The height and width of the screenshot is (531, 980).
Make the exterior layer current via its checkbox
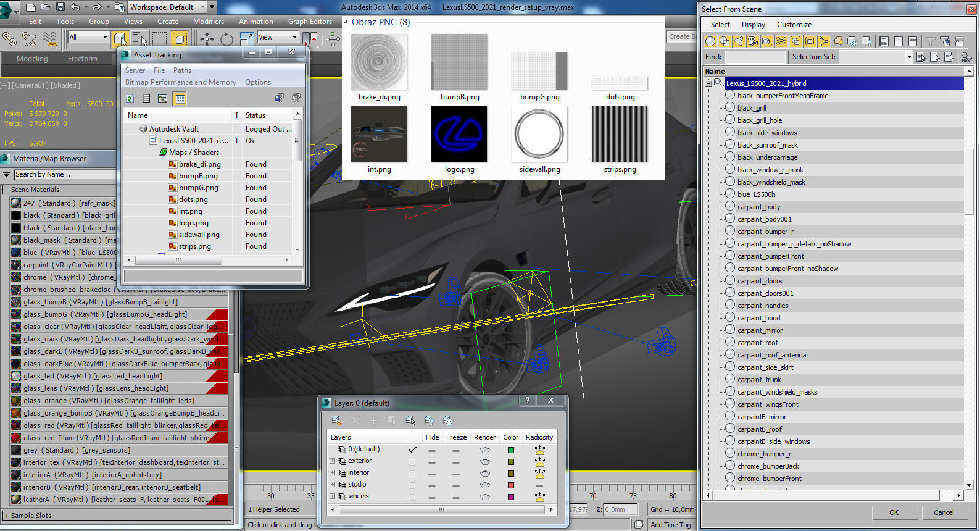412,462
